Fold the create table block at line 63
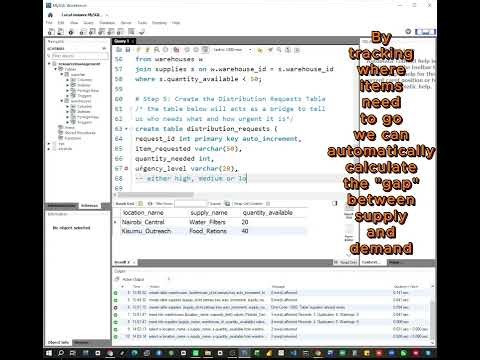 click(126, 129)
